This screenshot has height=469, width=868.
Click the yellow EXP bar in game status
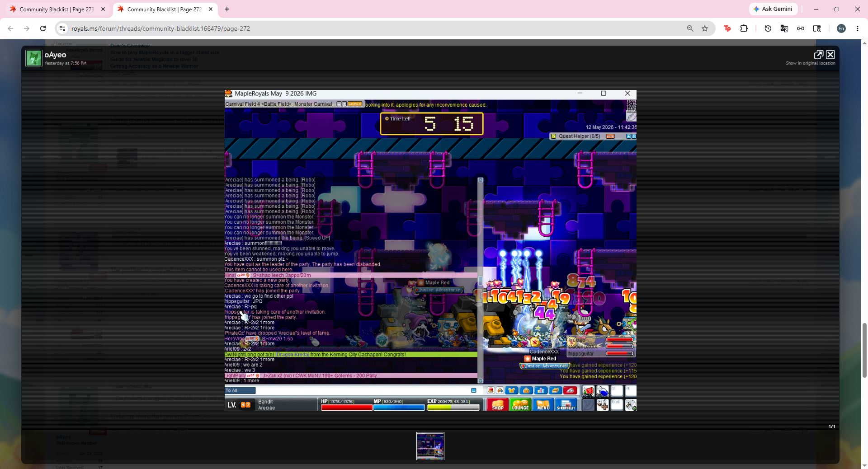point(453,408)
